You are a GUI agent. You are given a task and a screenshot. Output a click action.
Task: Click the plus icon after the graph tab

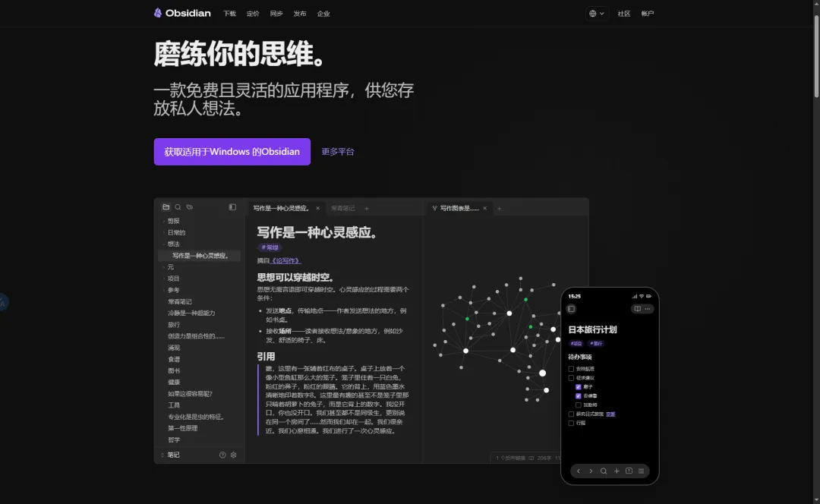(x=499, y=209)
